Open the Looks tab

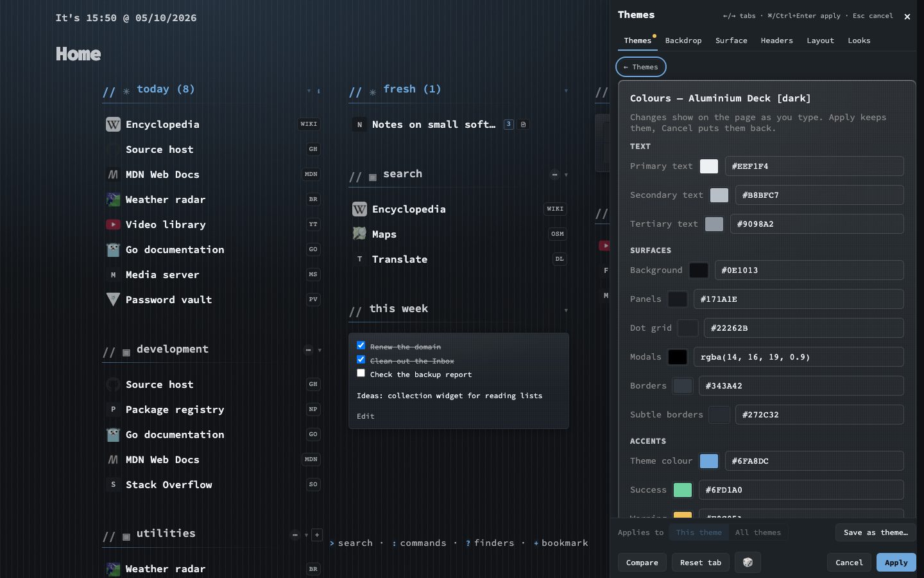click(x=859, y=40)
